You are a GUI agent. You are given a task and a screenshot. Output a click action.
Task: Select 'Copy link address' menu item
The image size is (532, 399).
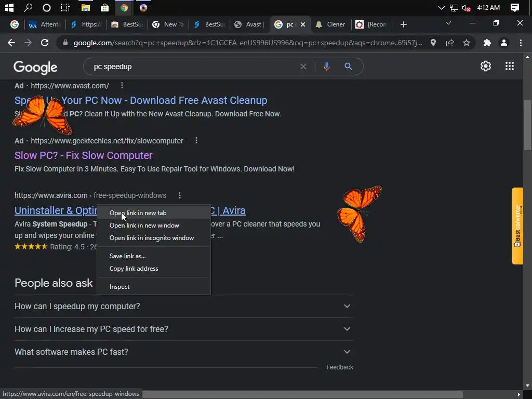pos(154,269)
